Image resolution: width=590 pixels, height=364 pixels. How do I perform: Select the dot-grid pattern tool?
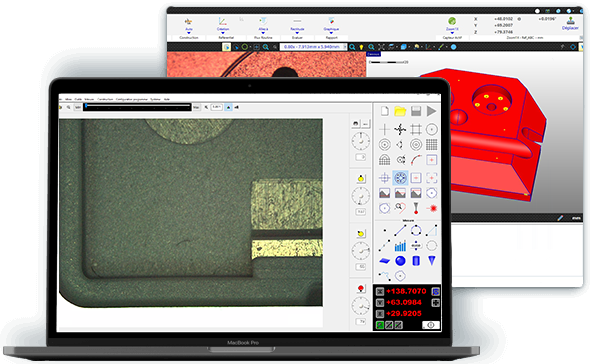(x=432, y=145)
